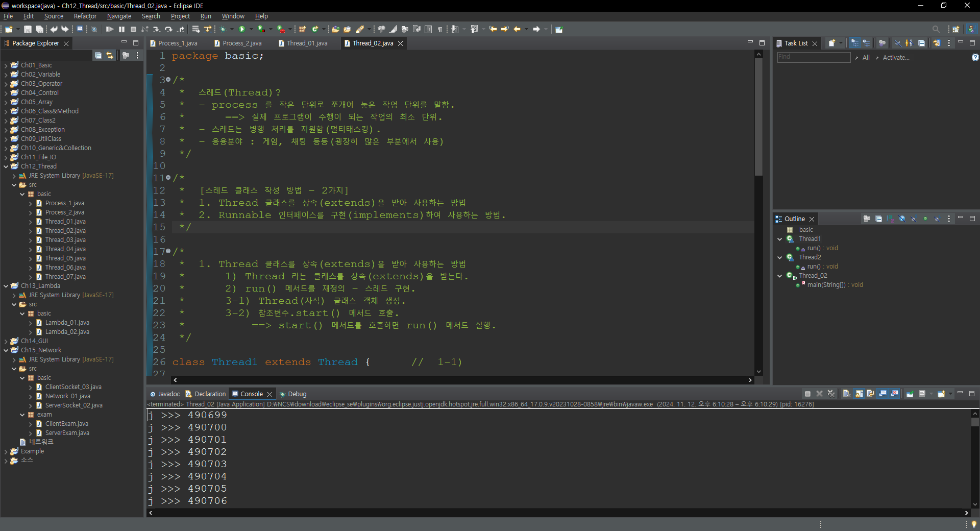The width and height of the screenshot is (980, 531).
Task: Click the Last Edit Location arrow icon
Action: [x=493, y=30]
